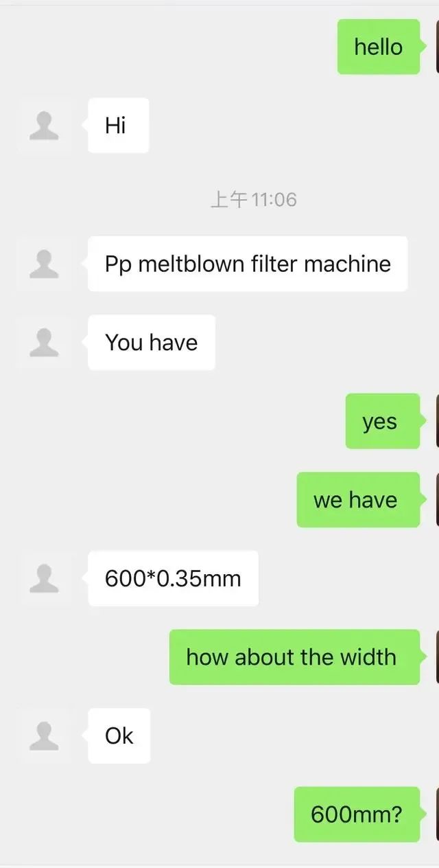Tap the green "600mm?" message bubble

(357, 814)
